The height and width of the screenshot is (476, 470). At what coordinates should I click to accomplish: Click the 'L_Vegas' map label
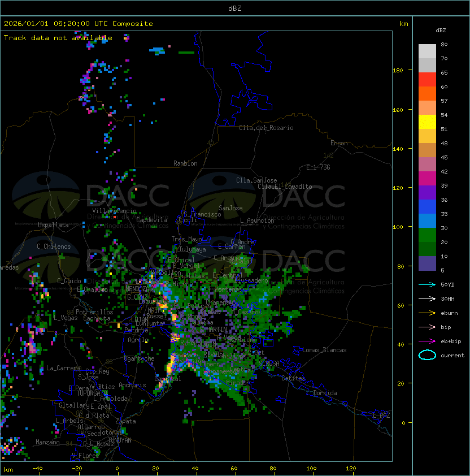[66, 318]
